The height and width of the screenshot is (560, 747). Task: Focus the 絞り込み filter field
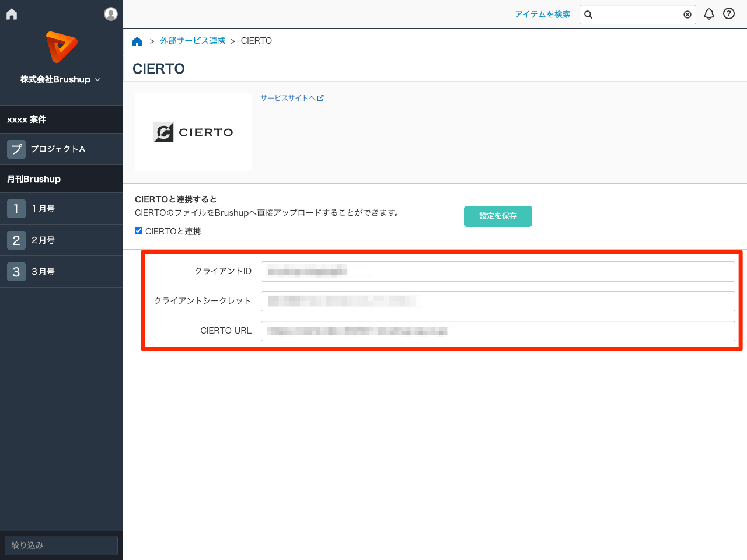point(61,545)
